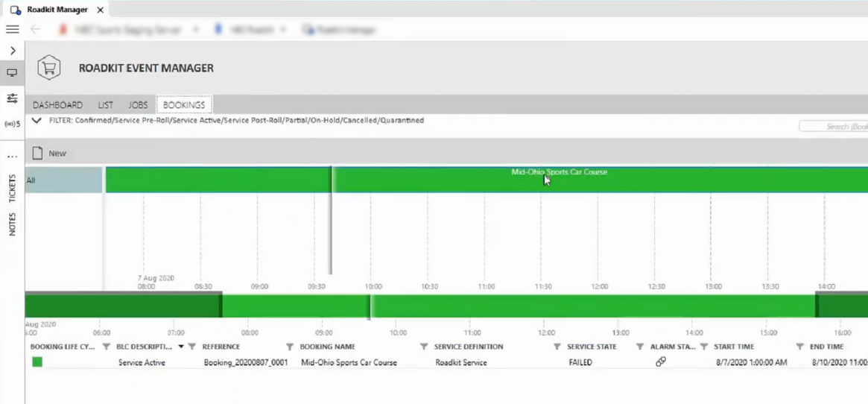Click the green booking life cycle swatch

pos(37,362)
